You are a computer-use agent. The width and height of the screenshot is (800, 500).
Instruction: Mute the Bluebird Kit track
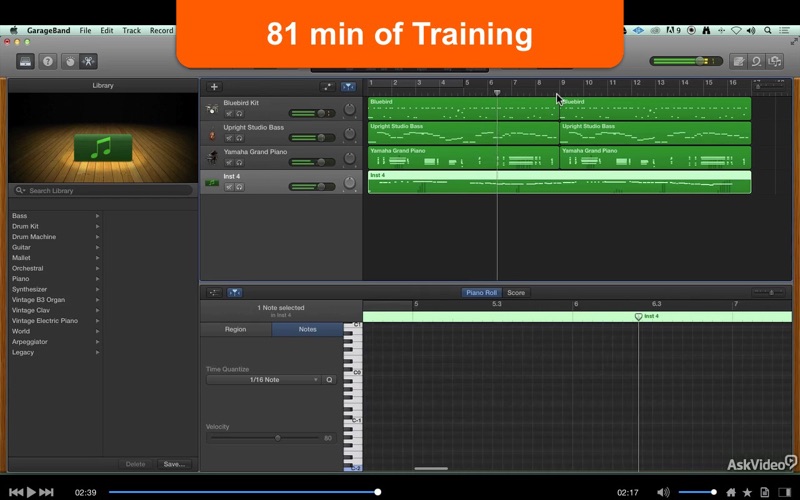tap(229, 114)
